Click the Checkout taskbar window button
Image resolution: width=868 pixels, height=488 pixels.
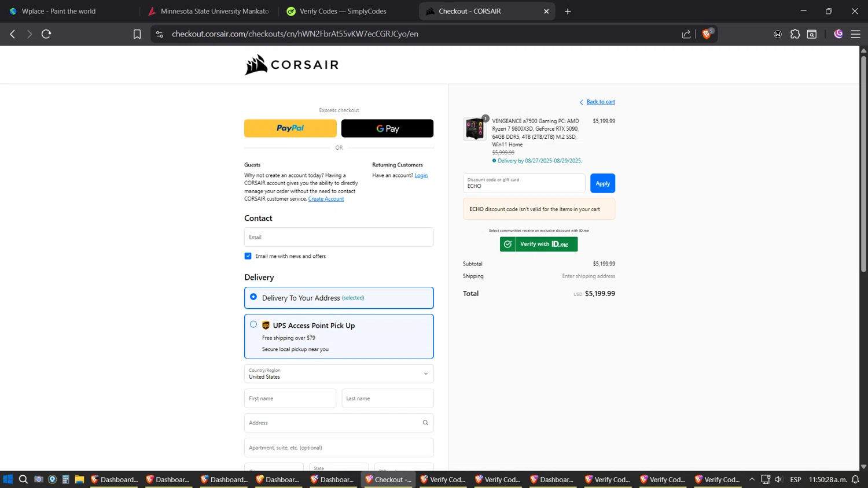click(388, 479)
